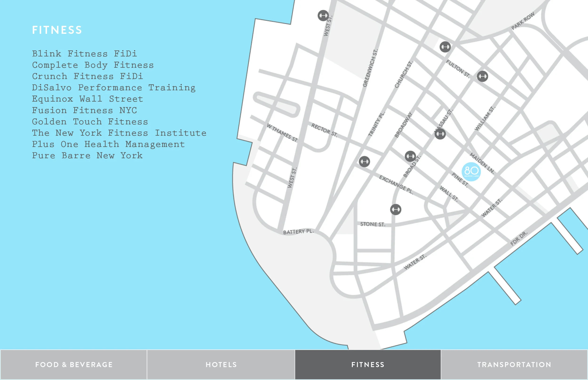Click Pure Barre New York listing
The width and height of the screenshot is (588, 380).
tap(87, 155)
